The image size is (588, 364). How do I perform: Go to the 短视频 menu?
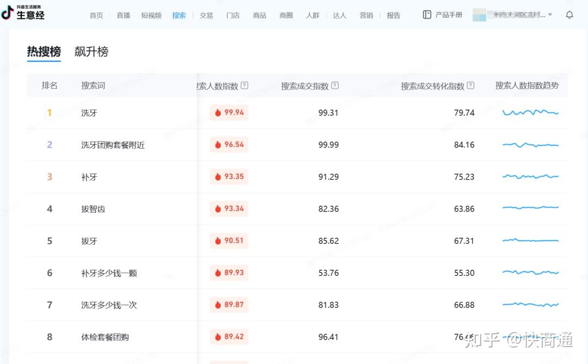pos(151,15)
